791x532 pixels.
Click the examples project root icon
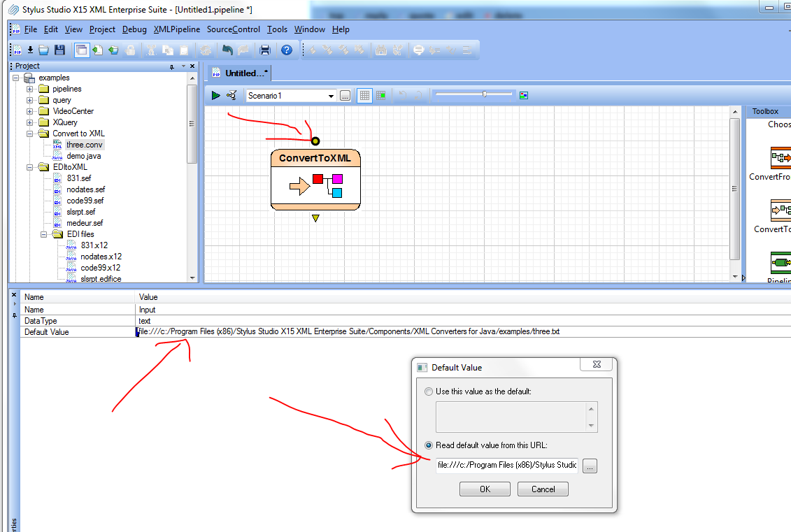click(x=30, y=78)
